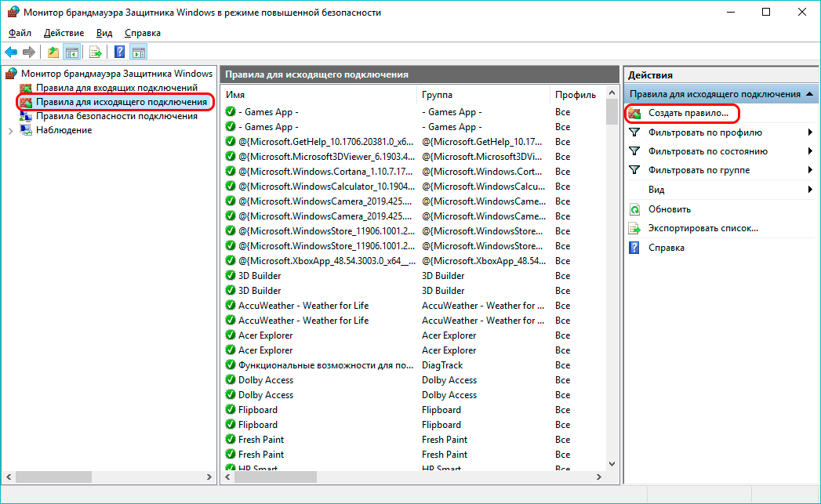The width and height of the screenshot is (821, 504).
Task: Click the root Монитор брандмауэра tree icon
Action: (x=12, y=73)
